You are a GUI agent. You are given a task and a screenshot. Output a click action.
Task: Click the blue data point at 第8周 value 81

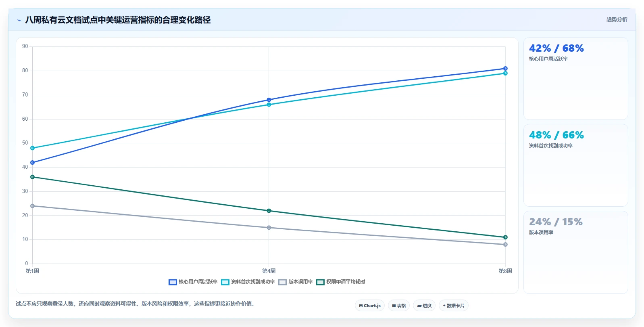pyautogui.click(x=505, y=69)
